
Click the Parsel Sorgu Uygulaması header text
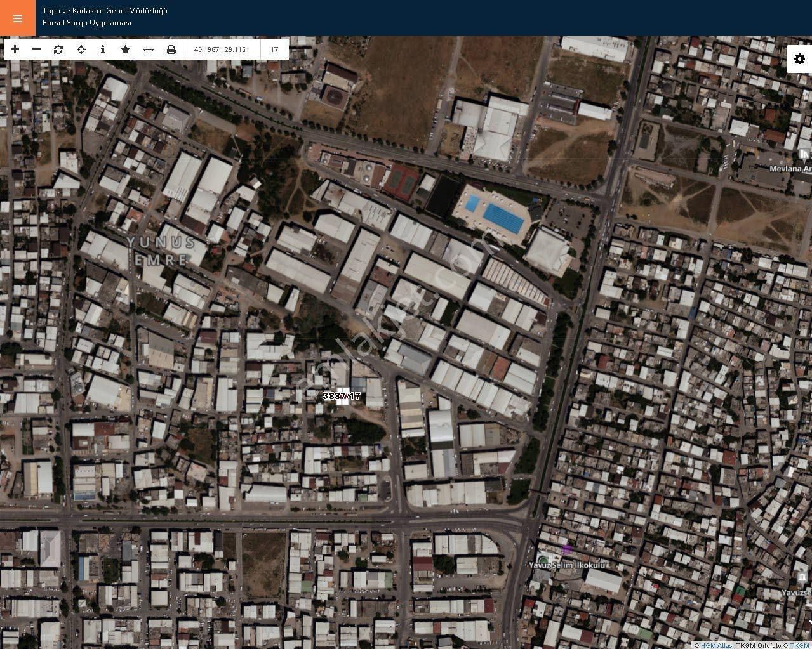pyautogui.click(x=87, y=23)
